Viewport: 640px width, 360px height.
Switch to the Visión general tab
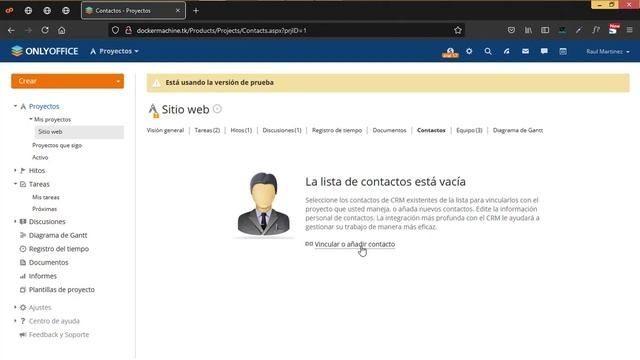165,130
